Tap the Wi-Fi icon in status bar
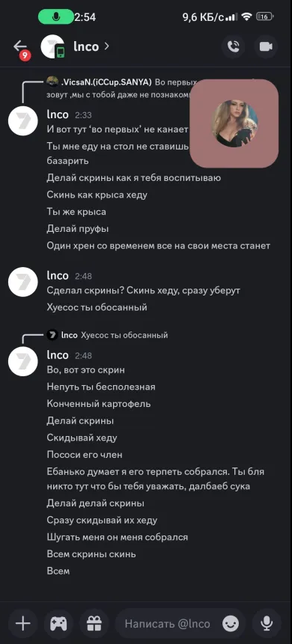 [x=246, y=17]
